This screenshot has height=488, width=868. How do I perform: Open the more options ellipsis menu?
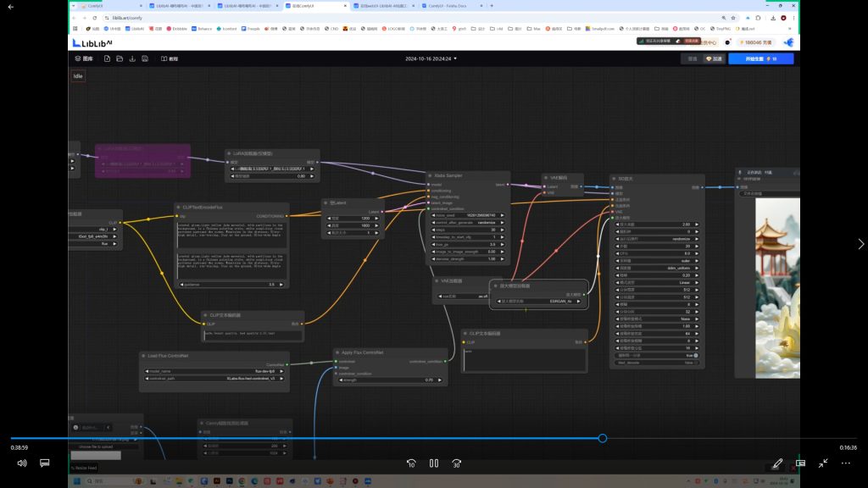click(x=845, y=463)
